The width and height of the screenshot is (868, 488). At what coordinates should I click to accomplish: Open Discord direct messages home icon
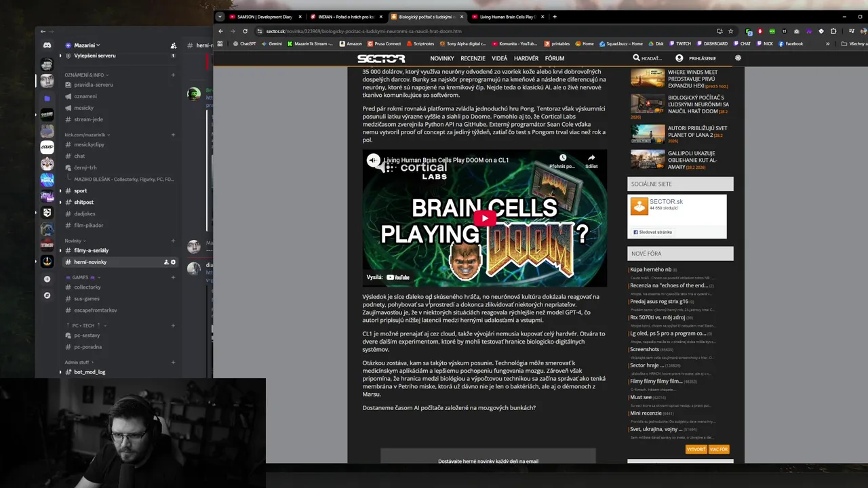47,45
